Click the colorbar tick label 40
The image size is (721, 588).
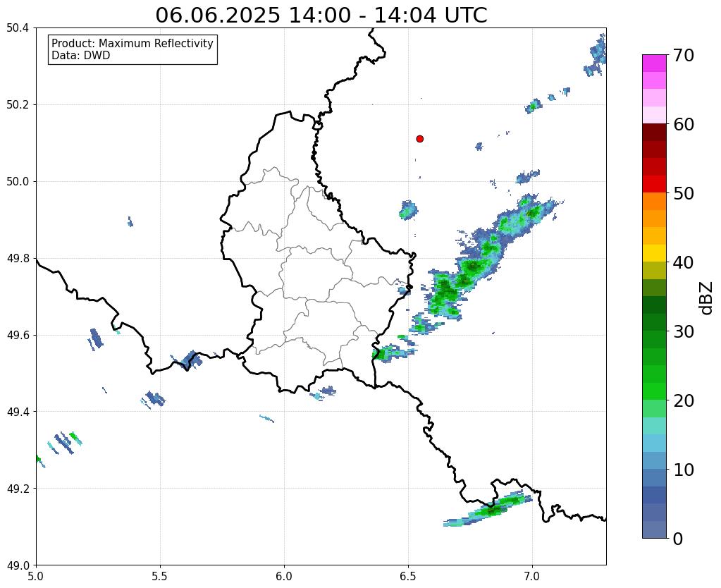(x=683, y=262)
